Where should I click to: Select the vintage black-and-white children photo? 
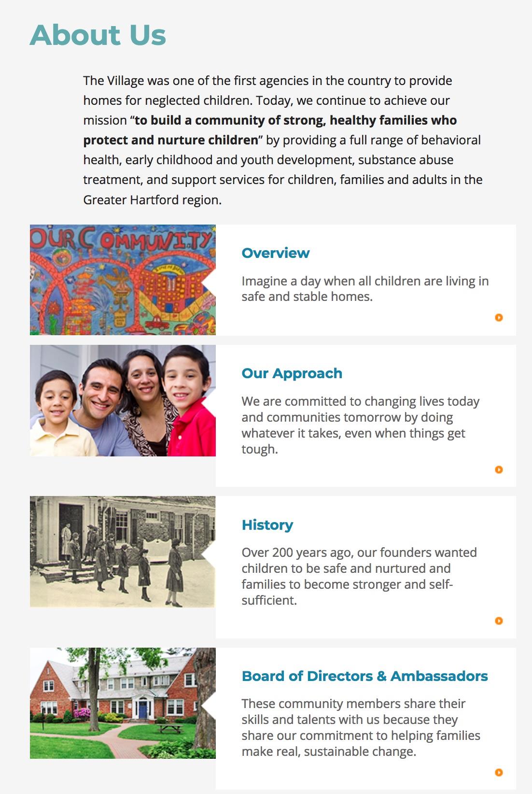pyautogui.click(x=123, y=552)
